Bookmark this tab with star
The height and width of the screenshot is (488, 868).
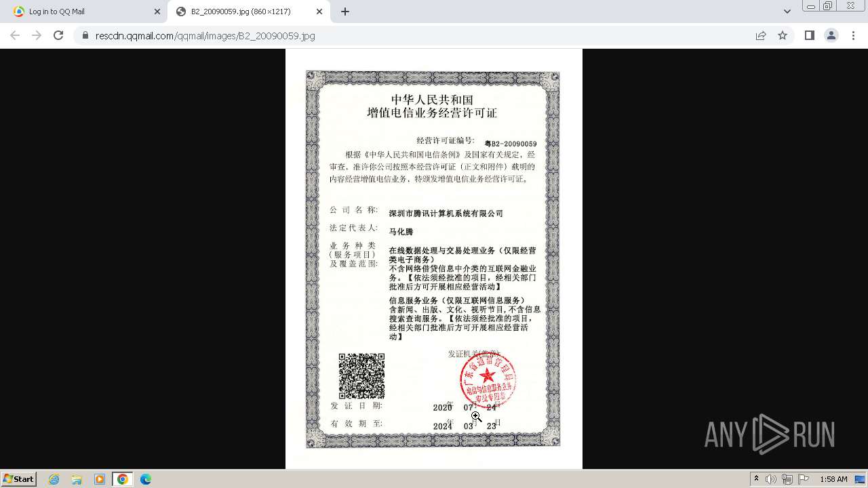pyautogui.click(x=783, y=36)
